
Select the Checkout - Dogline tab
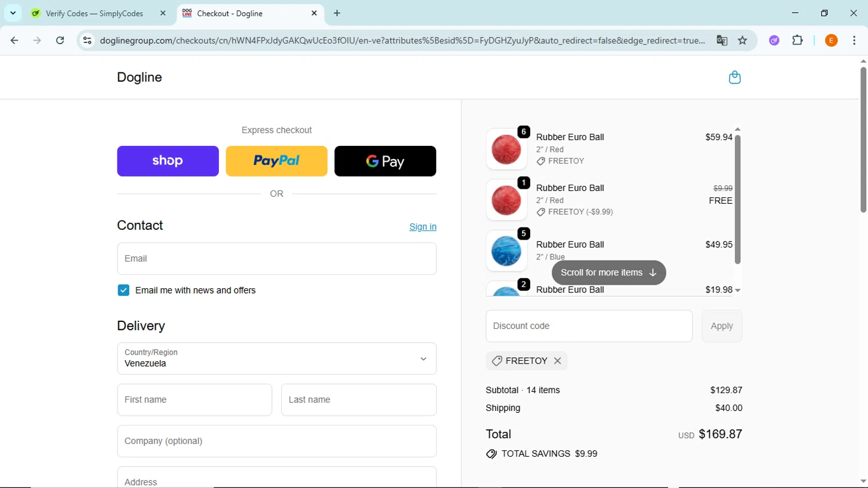[251, 13]
